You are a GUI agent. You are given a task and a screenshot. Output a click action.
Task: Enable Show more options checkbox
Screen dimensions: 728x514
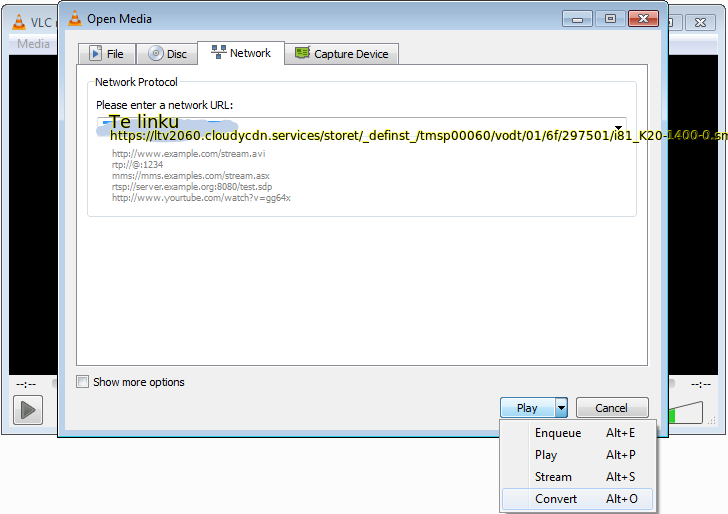pyautogui.click(x=83, y=382)
